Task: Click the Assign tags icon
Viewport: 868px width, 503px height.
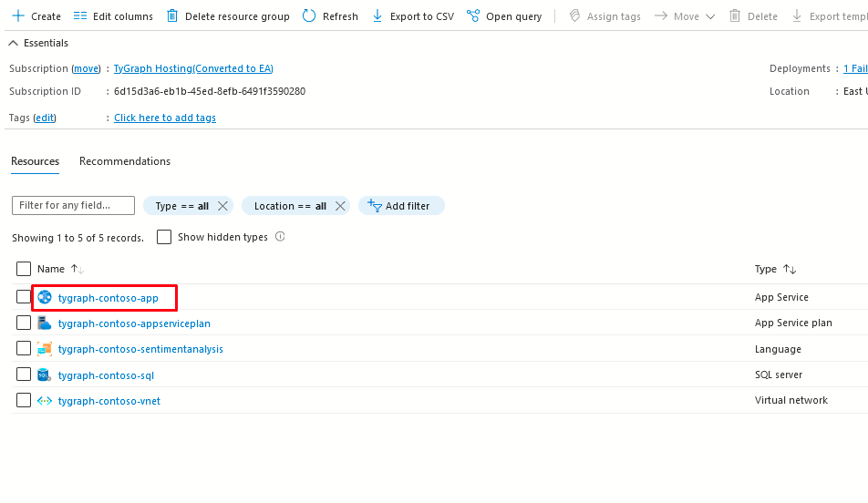Action: [574, 15]
